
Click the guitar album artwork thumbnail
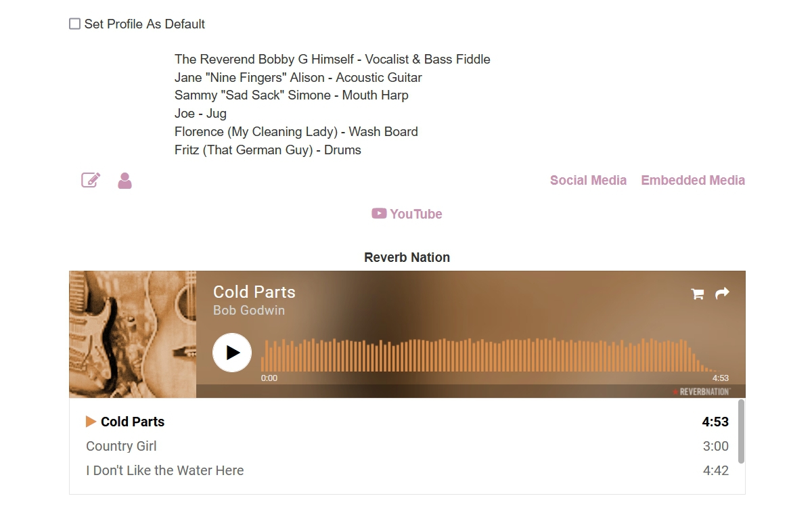click(x=133, y=334)
